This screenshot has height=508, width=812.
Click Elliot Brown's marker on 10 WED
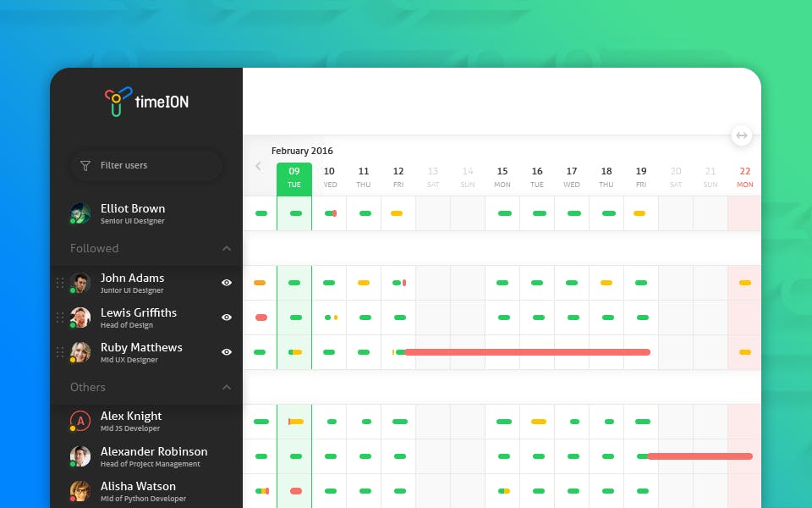coord(331,213)
